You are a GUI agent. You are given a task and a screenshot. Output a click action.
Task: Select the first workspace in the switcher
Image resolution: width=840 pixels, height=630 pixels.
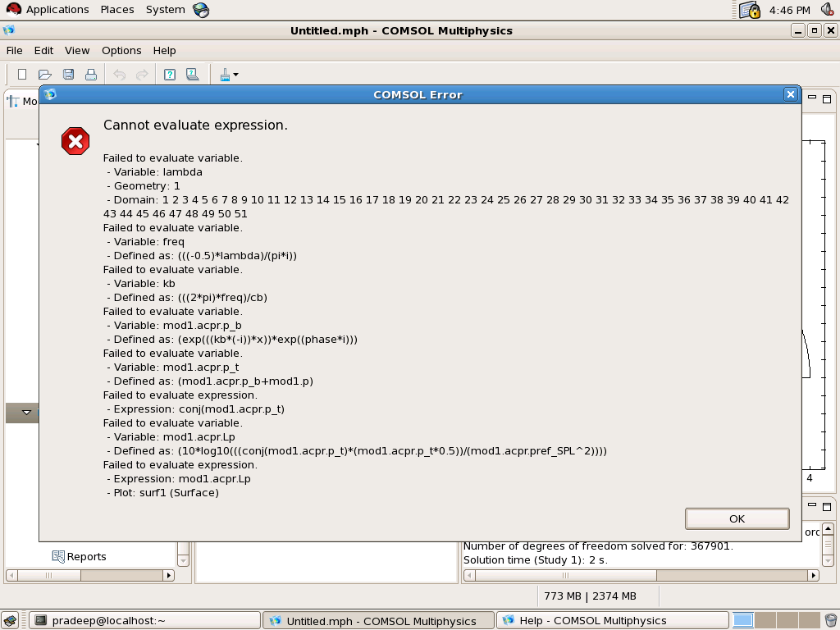(x=743, y=620)
